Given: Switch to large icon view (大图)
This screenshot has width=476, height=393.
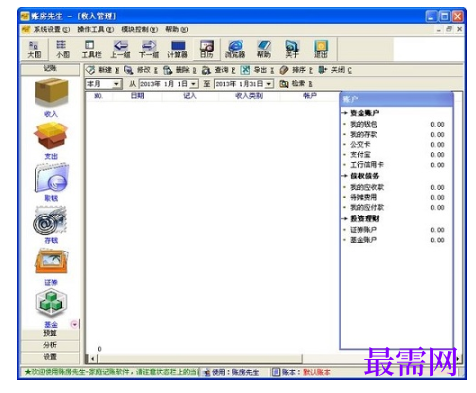Looking at the screenshot, I should [34, 49].
